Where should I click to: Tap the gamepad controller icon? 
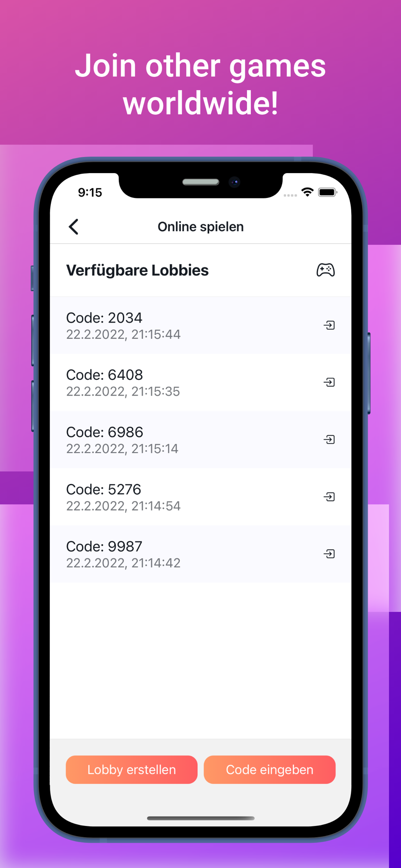325,270
